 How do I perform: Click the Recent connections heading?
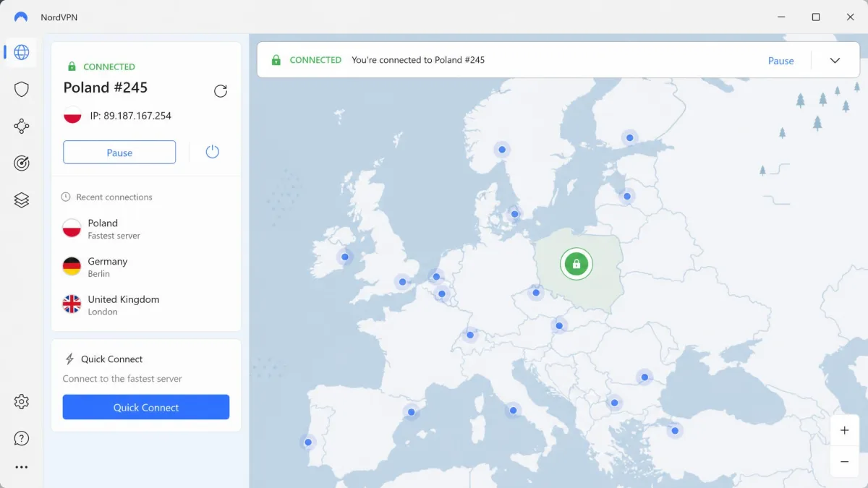(114, 197)
